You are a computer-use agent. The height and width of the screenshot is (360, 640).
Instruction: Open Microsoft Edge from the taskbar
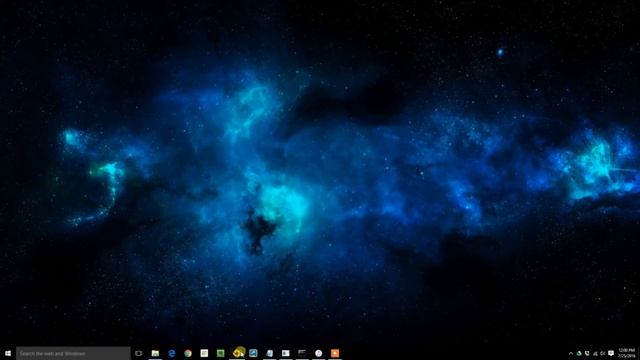coord(172,353)
